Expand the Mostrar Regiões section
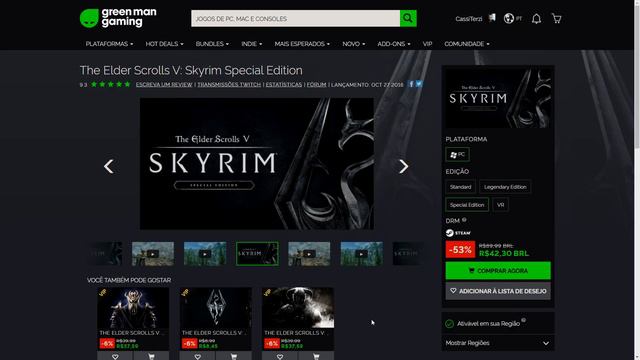Viewport: 640px width, 360px height. 498,343
